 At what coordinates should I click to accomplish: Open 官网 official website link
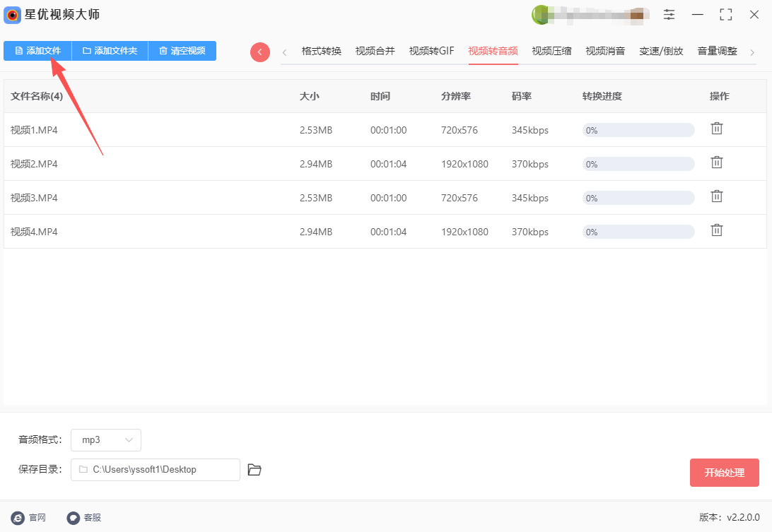[x=29, y=518]
